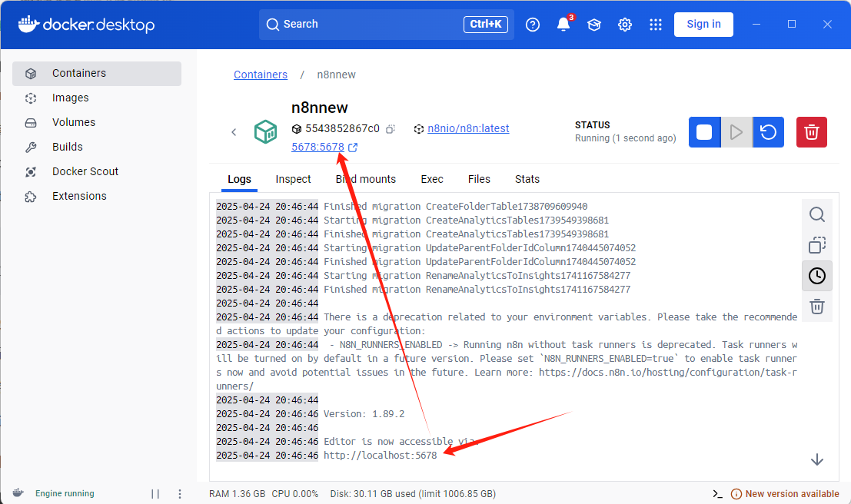Click the whale icon in the status bar

pyautogui.click(x=18, y=492)
